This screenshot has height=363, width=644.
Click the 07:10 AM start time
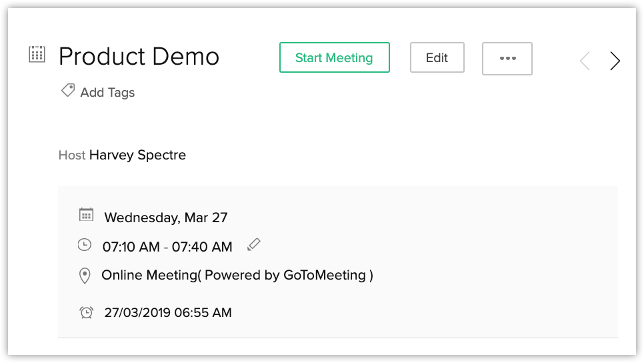pyautogui.click(x=131, y=247)
